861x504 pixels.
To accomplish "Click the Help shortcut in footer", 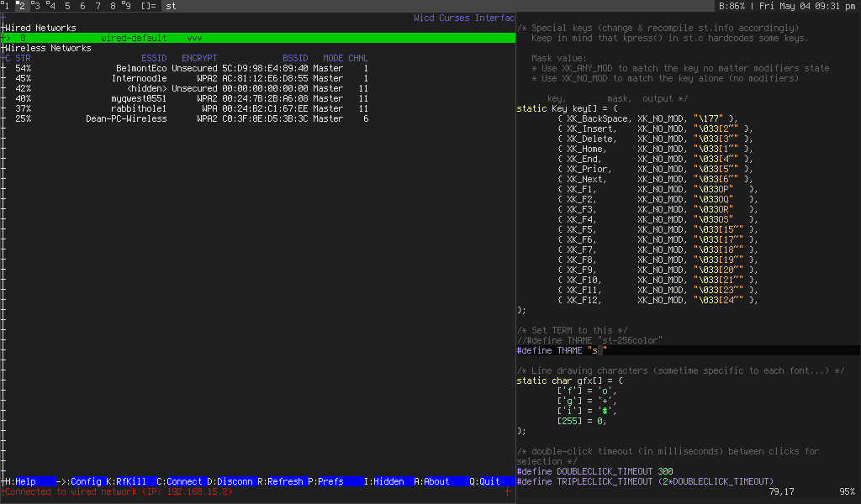I will coord(20,481).
